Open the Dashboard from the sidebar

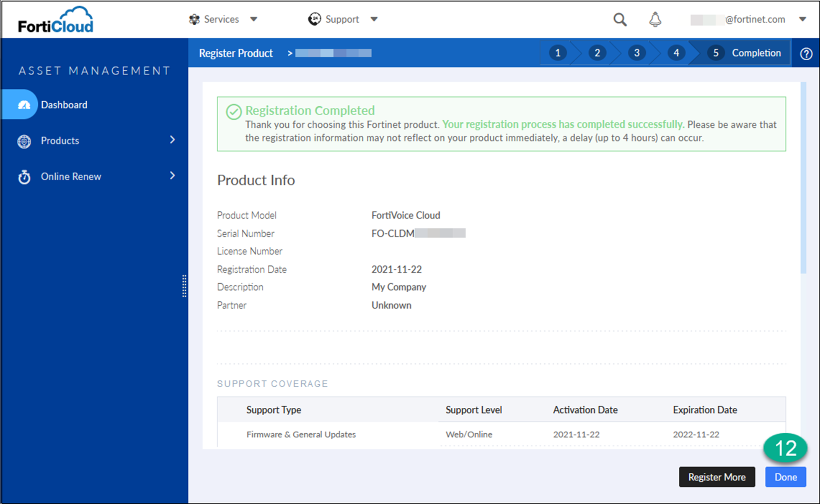64,105
